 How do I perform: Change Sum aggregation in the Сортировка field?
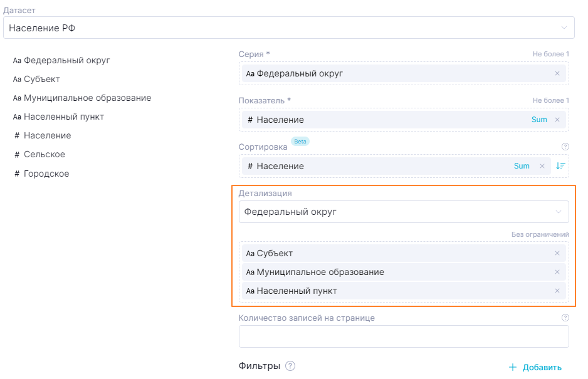(x=522, y=166)
